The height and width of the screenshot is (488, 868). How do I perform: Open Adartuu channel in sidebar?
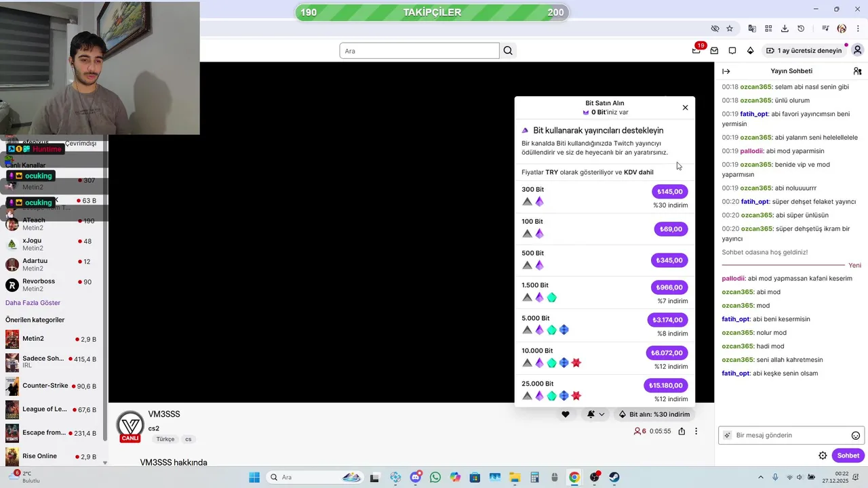[52, 265]
